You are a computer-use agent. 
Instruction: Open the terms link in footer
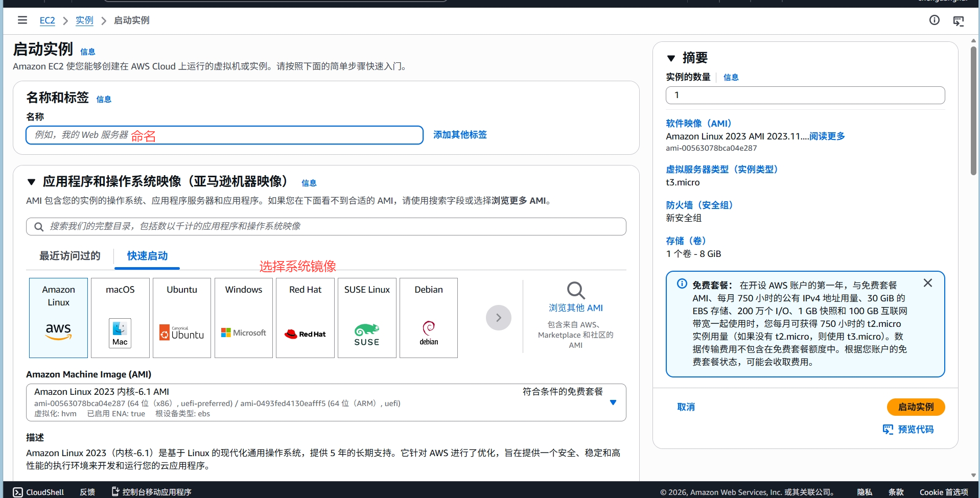pos(896,492)
